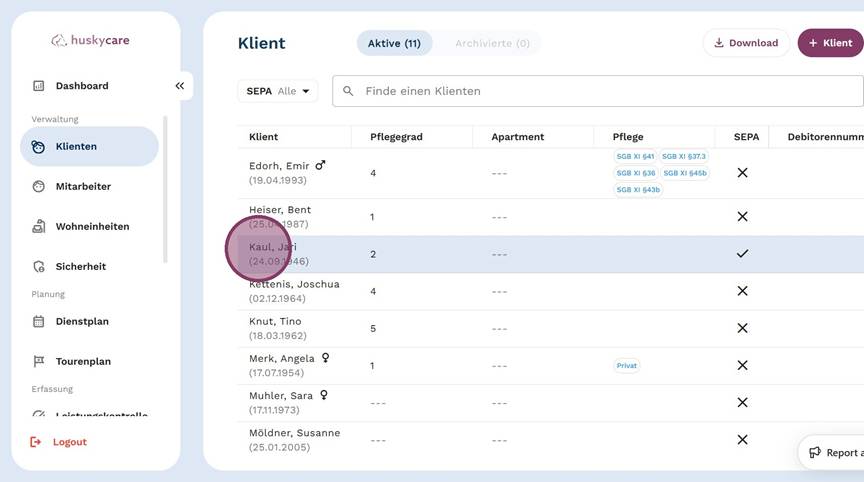Add new client with + Klient button
This screenshot has width=864, height=482.
(830, 43)
